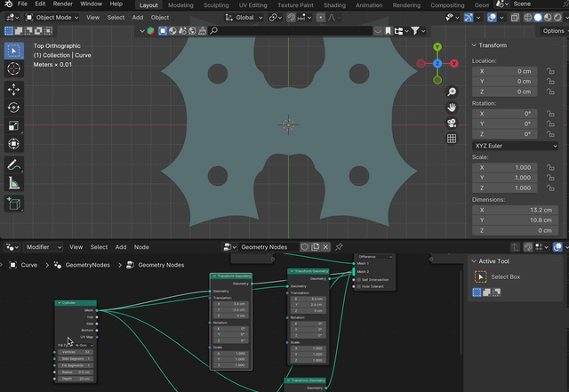Screen dimensions: 569x392
Task: Click the red X axis gizmo ball
Action: (x=454, y=63)
